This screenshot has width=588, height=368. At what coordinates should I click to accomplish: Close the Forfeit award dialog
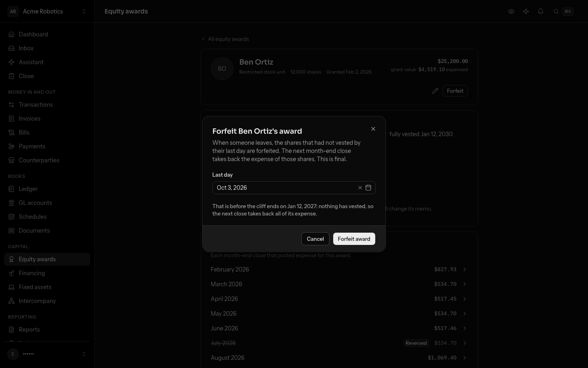[x=373, y=129]
